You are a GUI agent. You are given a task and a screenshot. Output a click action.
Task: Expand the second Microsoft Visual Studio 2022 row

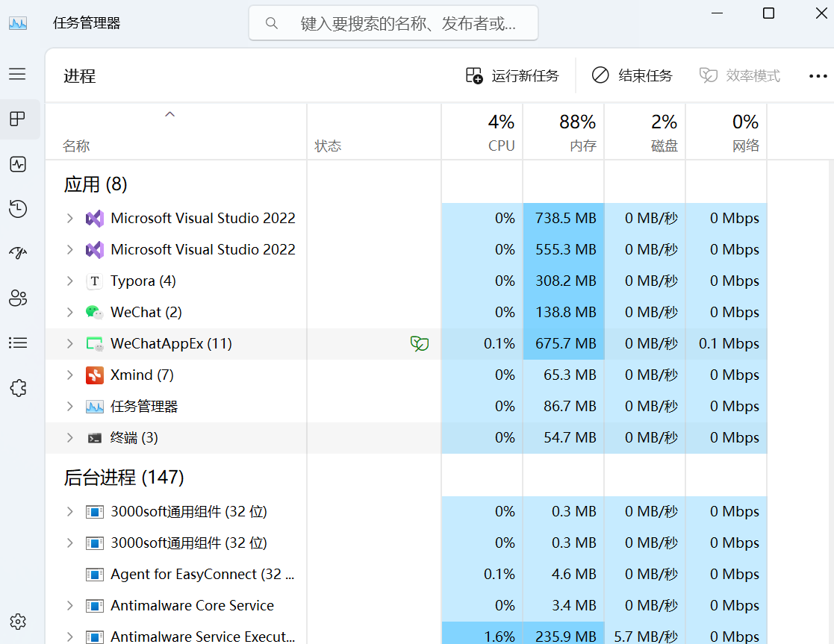click(x=69, y=249)
